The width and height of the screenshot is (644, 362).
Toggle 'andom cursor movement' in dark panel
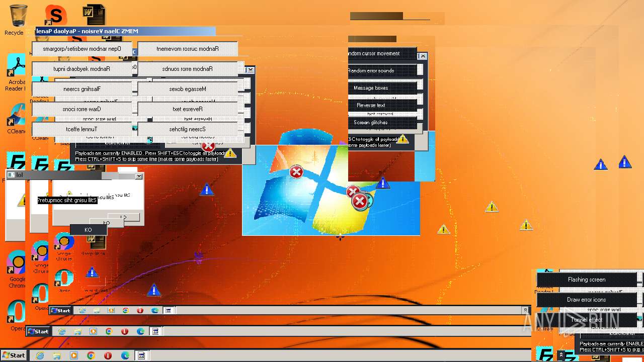[382, 54]
